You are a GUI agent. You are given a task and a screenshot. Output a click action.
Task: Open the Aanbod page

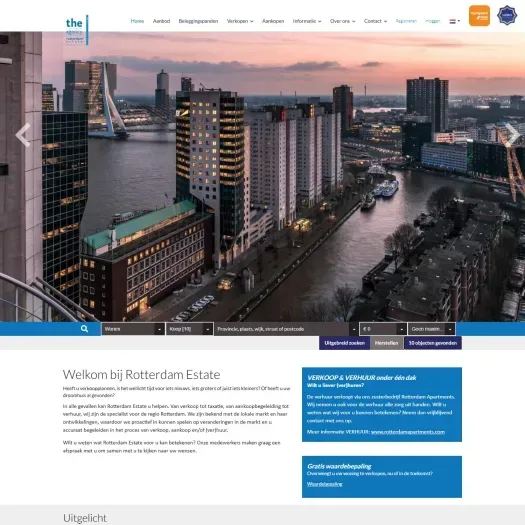[161, 21]
